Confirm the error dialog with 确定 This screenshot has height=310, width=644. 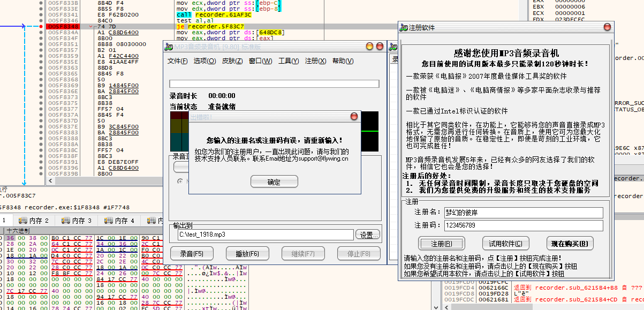pyautogui.click(x=274, y=182)
